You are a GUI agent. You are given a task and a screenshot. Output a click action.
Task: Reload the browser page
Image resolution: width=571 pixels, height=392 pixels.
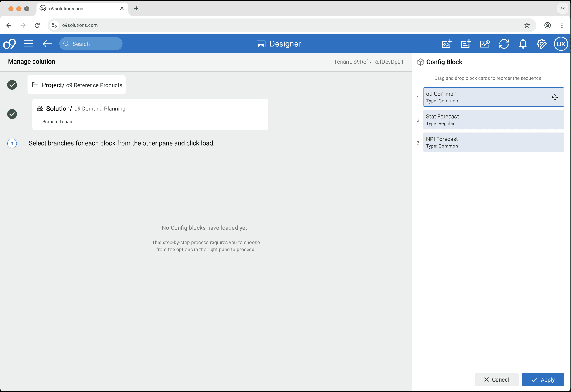(37, 25)
